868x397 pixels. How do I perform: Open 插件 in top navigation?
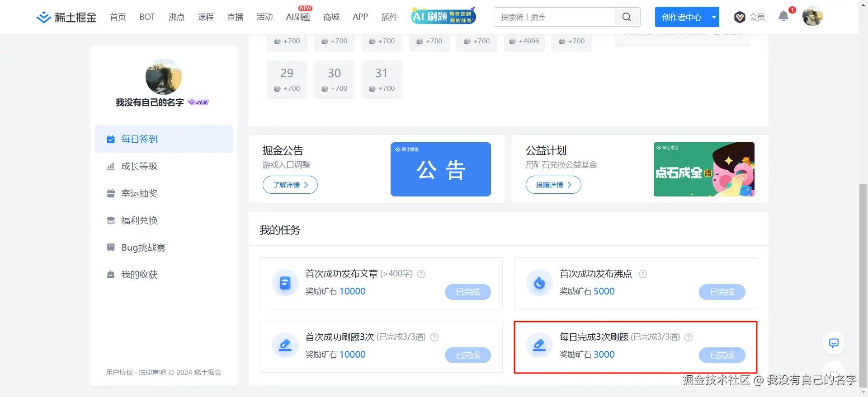click(x=389, y=17)
